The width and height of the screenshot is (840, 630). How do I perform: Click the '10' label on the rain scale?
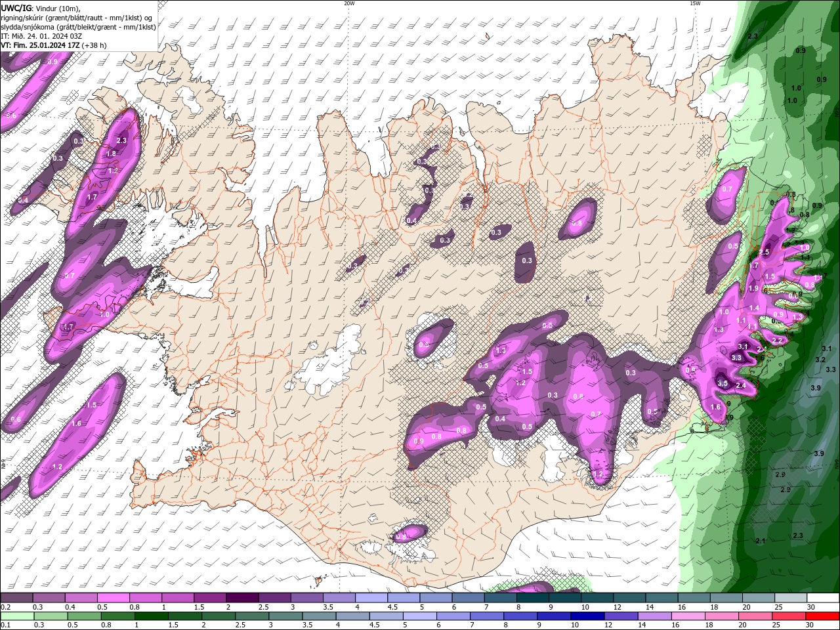tap(574, 625)
